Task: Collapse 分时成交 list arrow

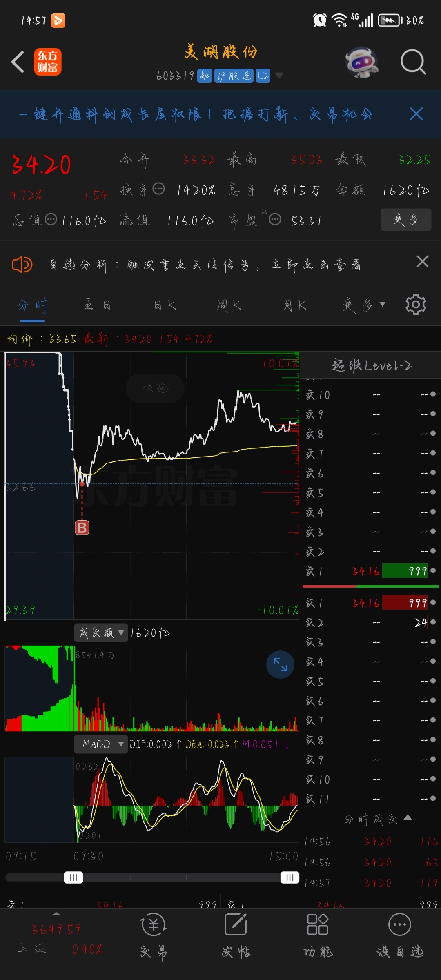Action: pos(408,817)
